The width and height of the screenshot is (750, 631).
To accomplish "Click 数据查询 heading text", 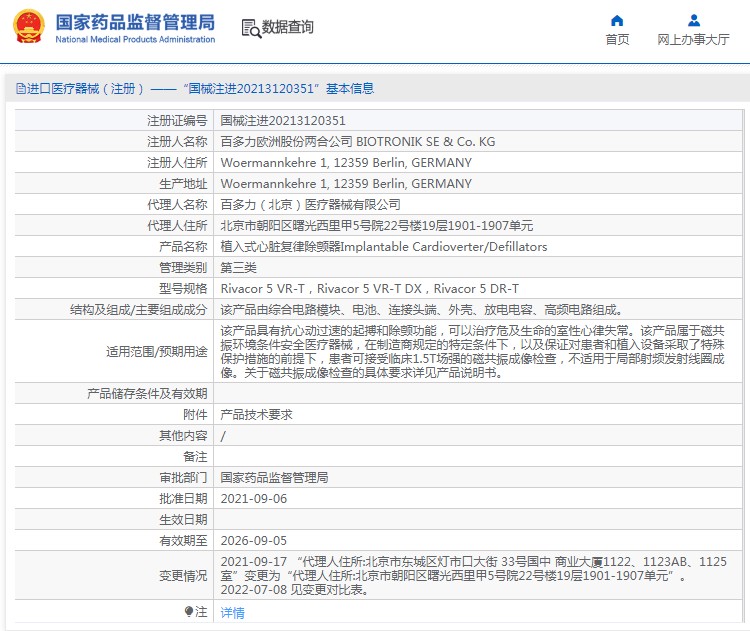I will click(x=287, y=27).
